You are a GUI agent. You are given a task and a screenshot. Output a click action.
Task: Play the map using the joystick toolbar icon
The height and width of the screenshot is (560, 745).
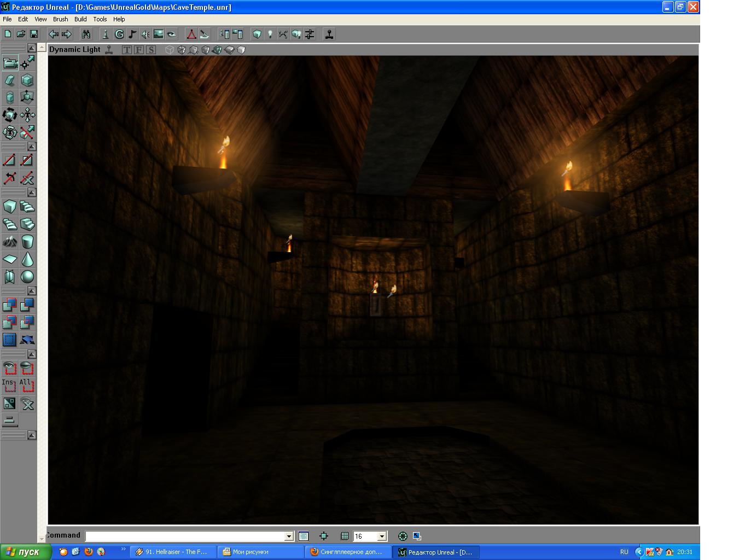329,34
